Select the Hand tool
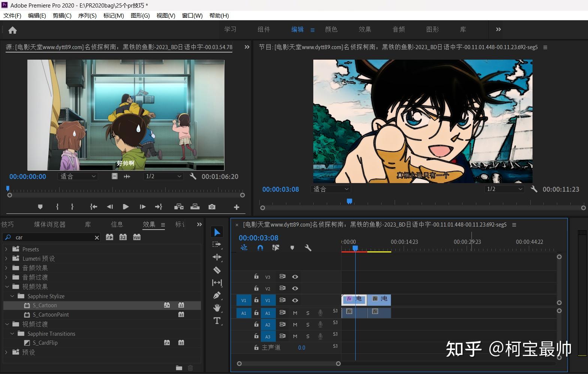The height and width of the screenshot is (374, 588). tap(217, 308)
